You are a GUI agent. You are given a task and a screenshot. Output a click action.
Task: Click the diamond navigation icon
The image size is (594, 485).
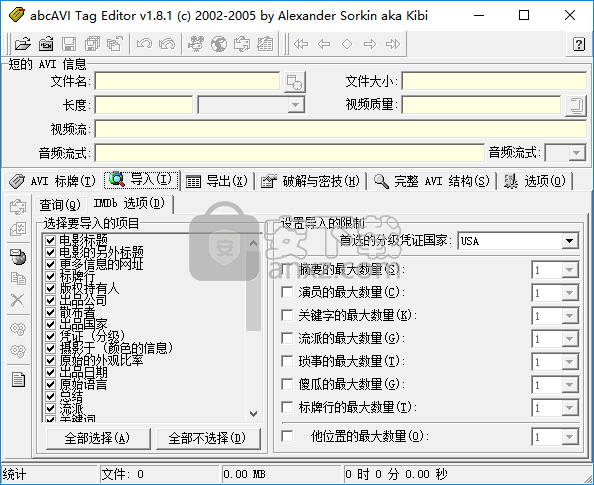click(x=347, y=44)
